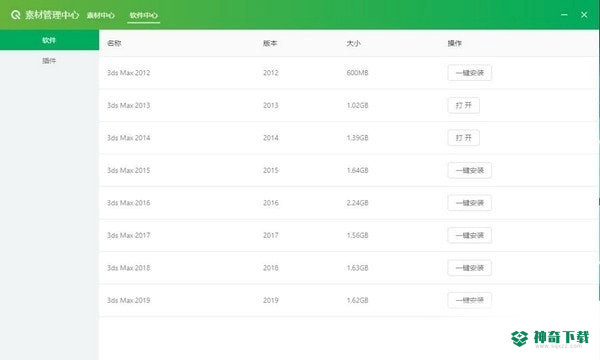Click the 1.39GB size value
This screenshot has height=360, width=600.
point(357,138)
